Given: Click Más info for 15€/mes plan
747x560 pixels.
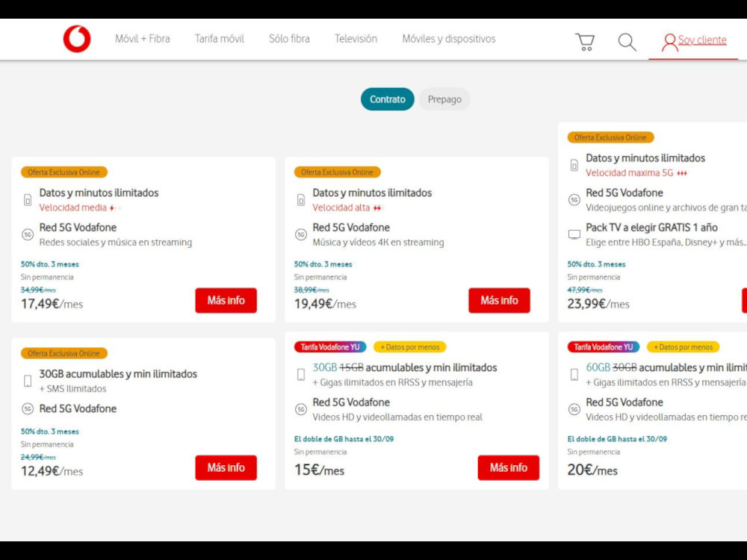Looking at the screenshot, I should point(508,467).
